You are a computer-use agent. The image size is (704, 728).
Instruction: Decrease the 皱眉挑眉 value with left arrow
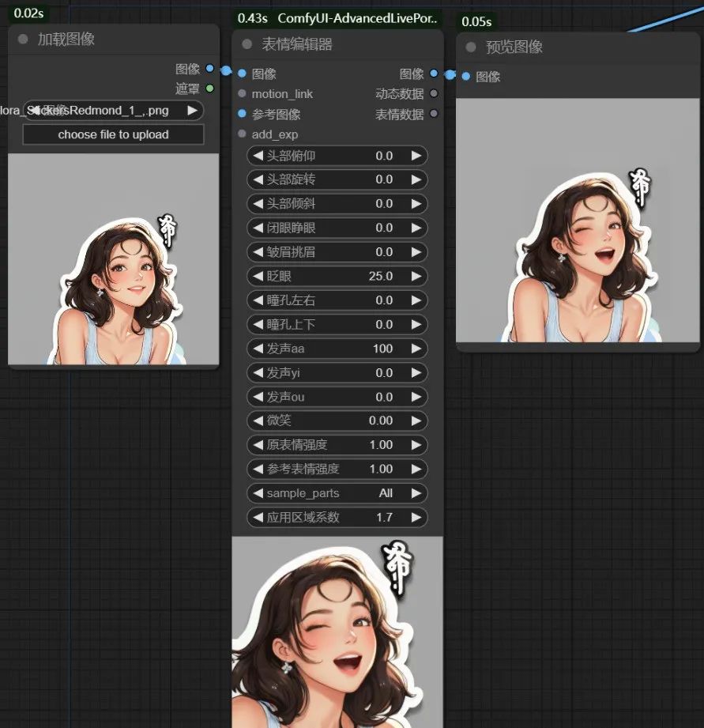(x=258, y=252)
